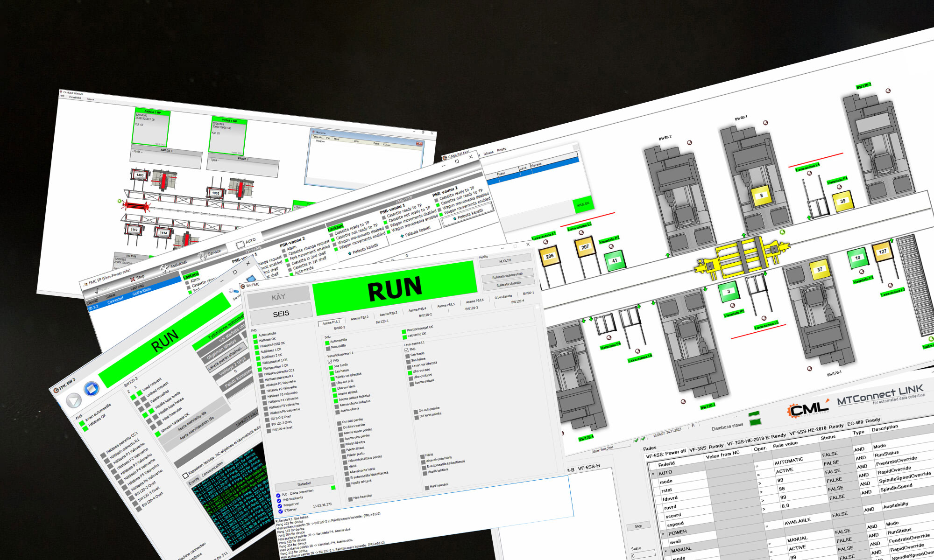This screenshot has width=934, height=560.
Task: Click yellow pallet 39 at Varustelu P4
Action: 842,202
